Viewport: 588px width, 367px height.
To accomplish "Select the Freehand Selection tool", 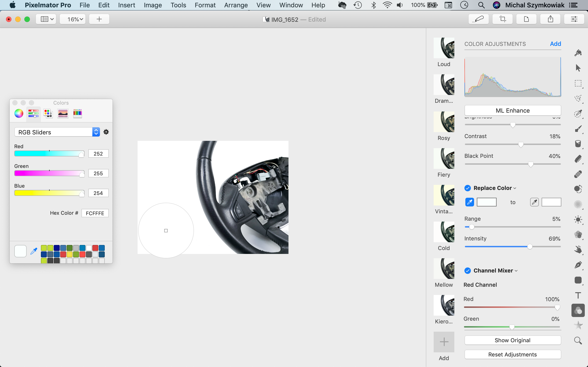I will 578,98.
